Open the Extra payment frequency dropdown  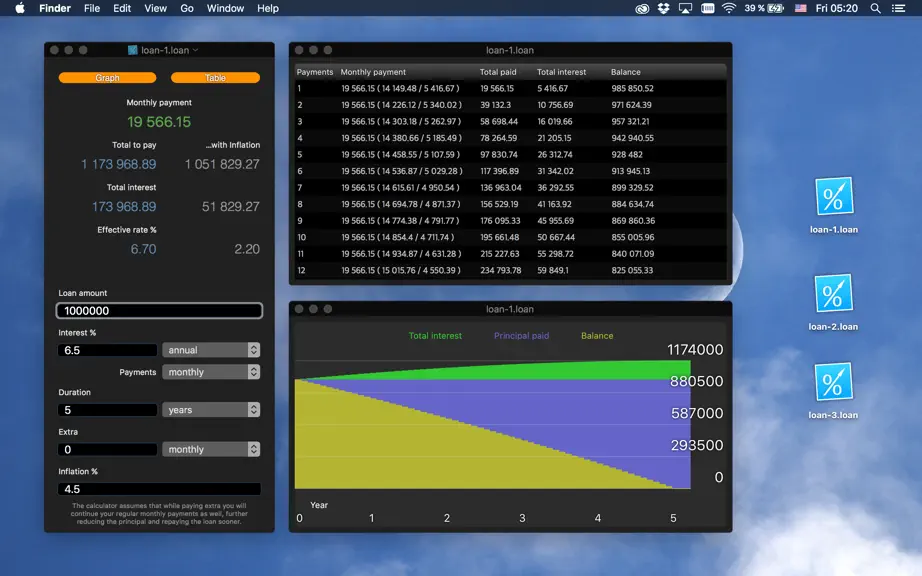point(211,449)
